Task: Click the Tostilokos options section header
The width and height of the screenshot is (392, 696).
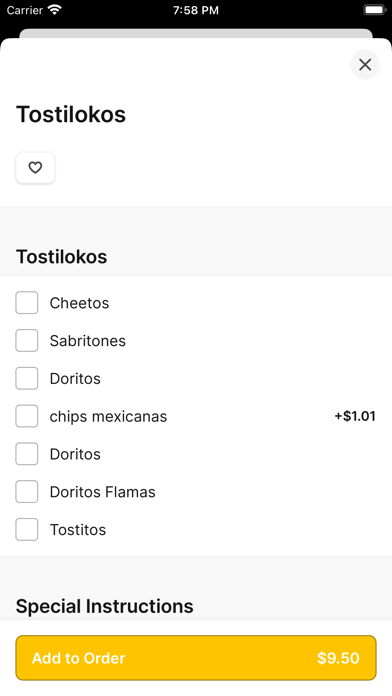Action: pyautogui.click(x=62, y=257)
